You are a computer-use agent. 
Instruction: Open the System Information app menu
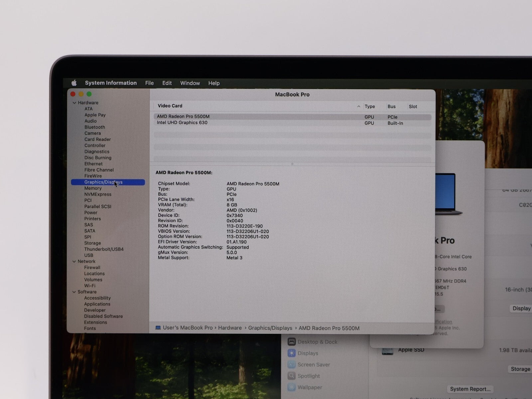coord(111,83)
